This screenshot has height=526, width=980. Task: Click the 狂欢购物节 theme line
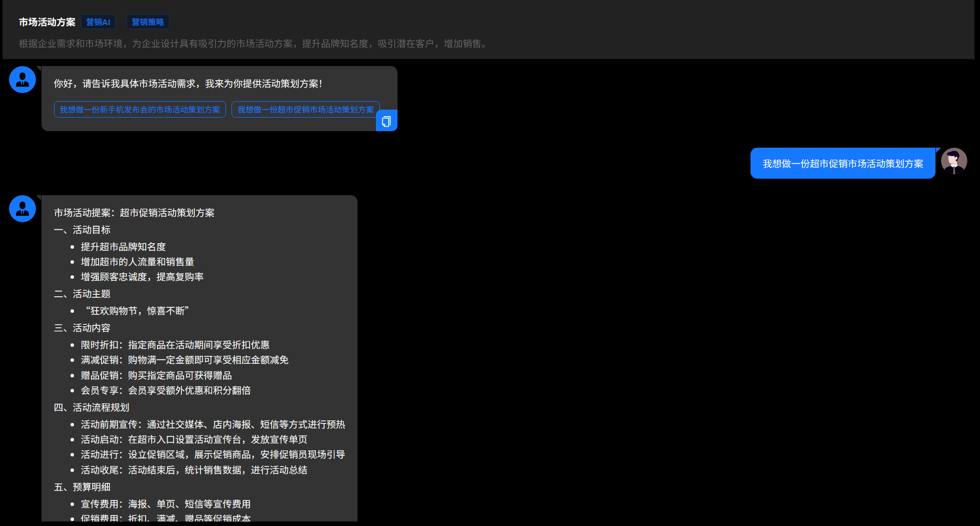point(137,311)
